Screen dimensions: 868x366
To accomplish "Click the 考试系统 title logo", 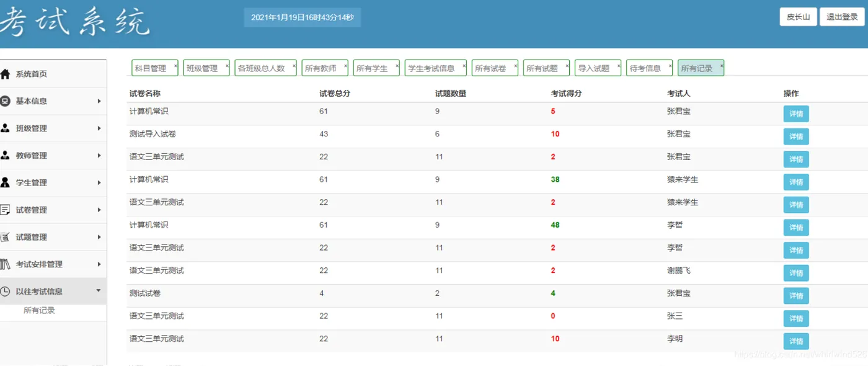I will 76,23.
